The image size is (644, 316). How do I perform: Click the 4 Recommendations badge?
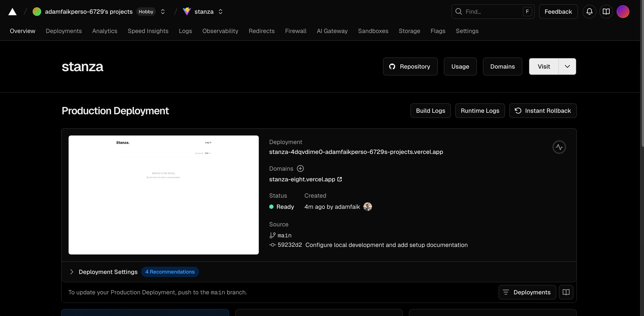[170, 272]
